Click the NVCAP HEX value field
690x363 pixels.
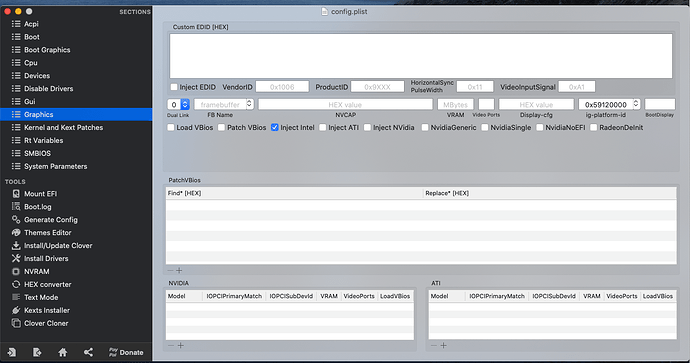(x=345, y=105)
